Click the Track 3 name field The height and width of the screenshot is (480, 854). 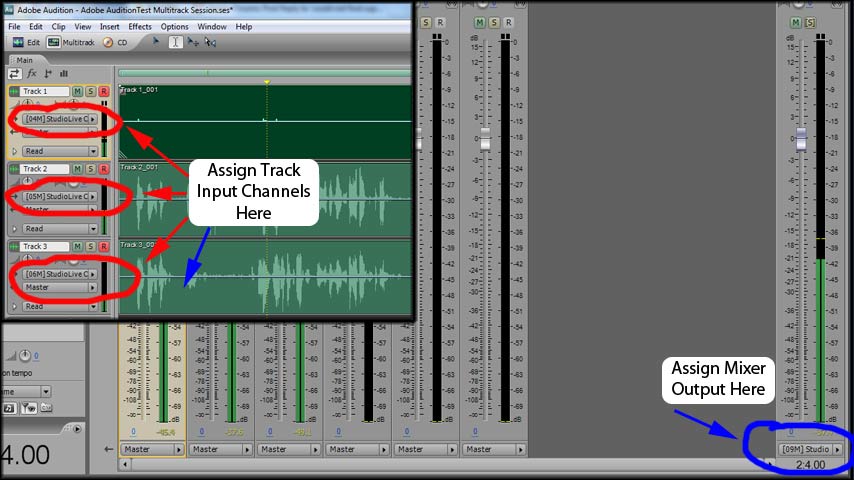point(45,246)
